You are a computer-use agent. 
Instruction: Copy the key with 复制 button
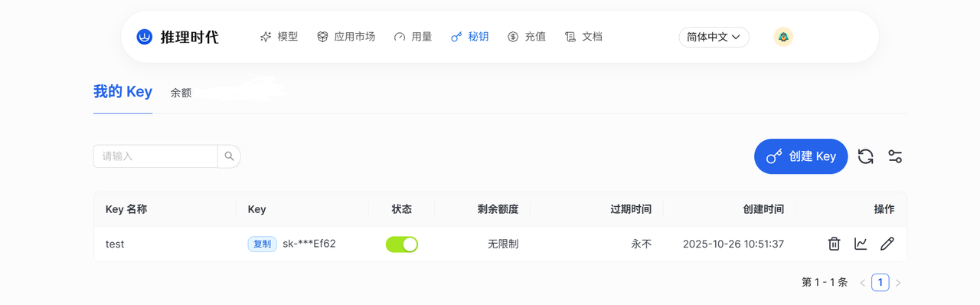(262, 244)
